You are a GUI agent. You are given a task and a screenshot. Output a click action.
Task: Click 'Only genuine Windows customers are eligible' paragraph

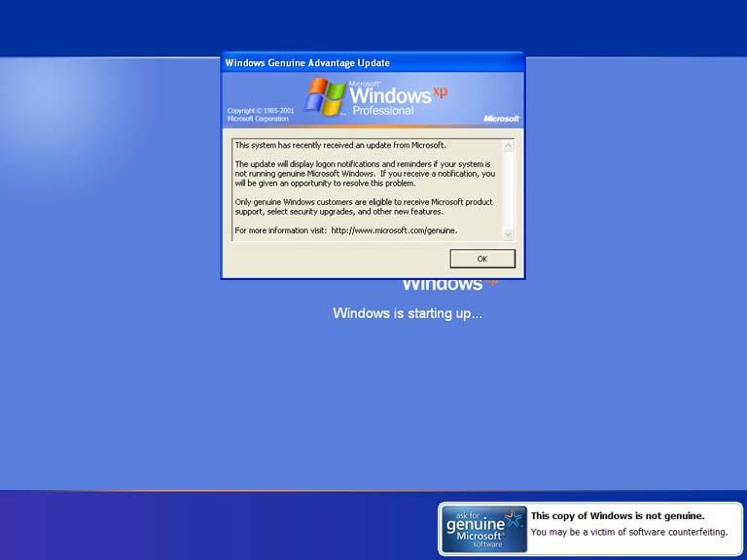364,207
